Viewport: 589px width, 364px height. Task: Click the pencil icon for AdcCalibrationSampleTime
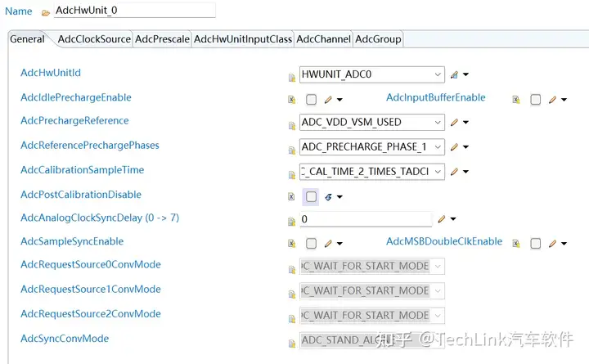pos(454,172)
